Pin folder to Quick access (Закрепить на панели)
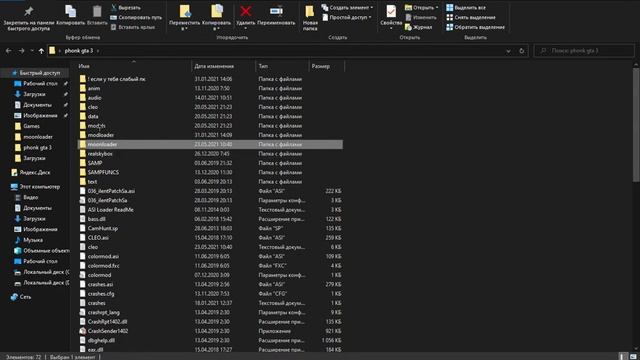 tap(29, 18)
